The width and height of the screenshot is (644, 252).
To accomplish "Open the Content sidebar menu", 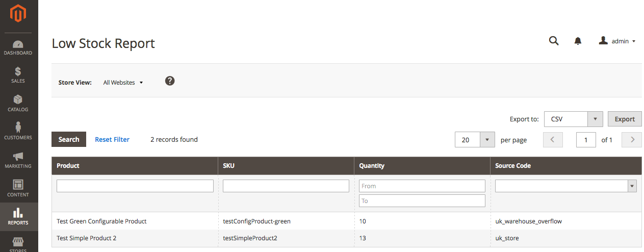I will [18, 189].
